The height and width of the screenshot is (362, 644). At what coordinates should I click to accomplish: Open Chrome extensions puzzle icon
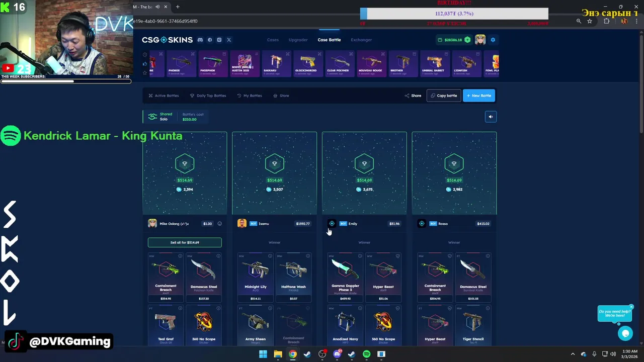point(606,21)
